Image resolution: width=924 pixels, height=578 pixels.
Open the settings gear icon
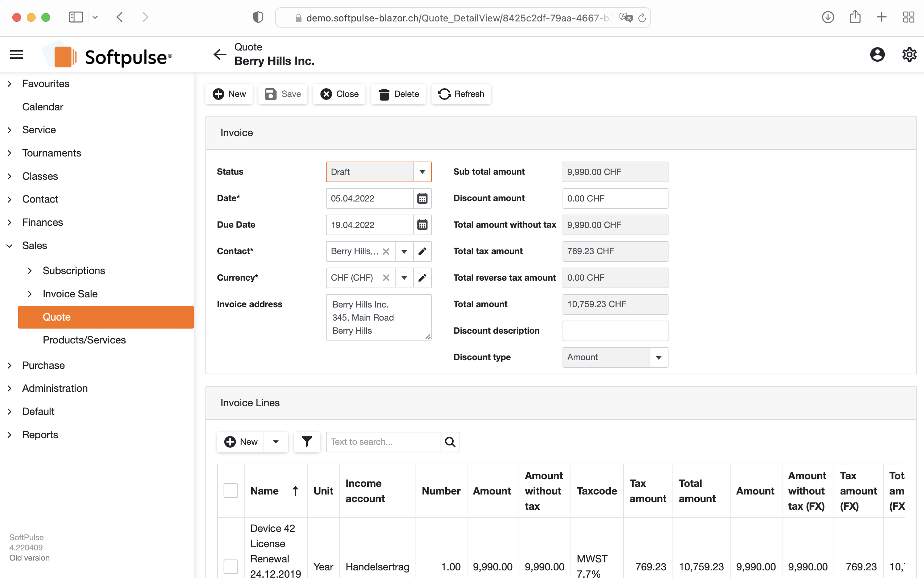click(909, 55)
